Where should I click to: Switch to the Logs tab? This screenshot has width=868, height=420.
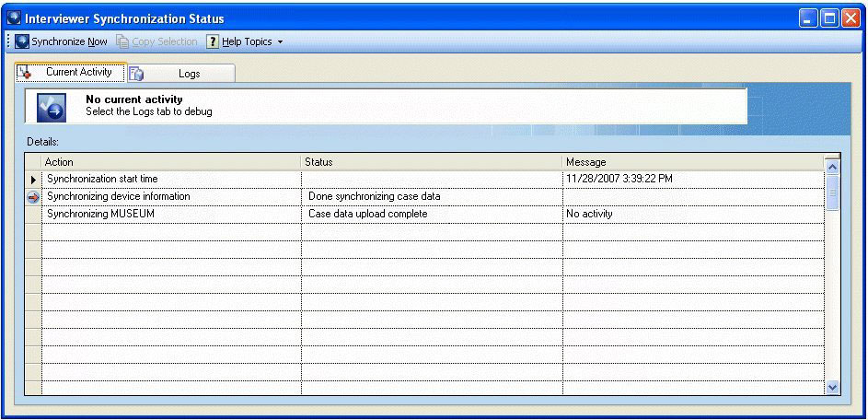[181, 73]
